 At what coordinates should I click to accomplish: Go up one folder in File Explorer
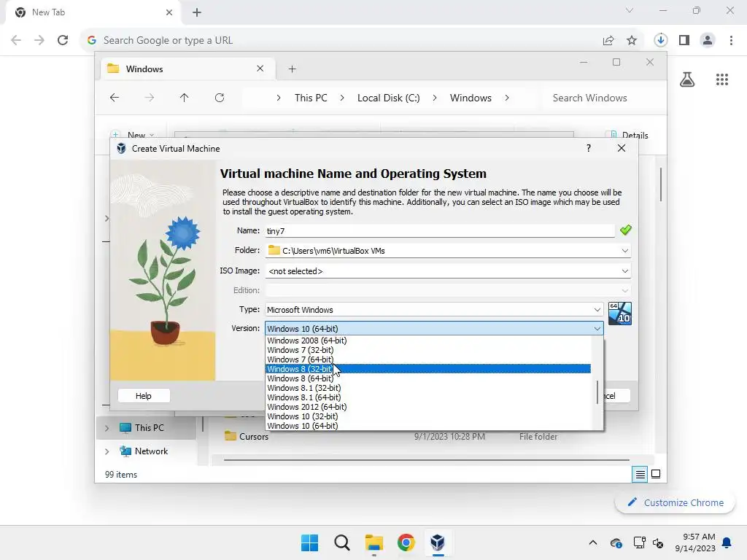coord(185,98)
